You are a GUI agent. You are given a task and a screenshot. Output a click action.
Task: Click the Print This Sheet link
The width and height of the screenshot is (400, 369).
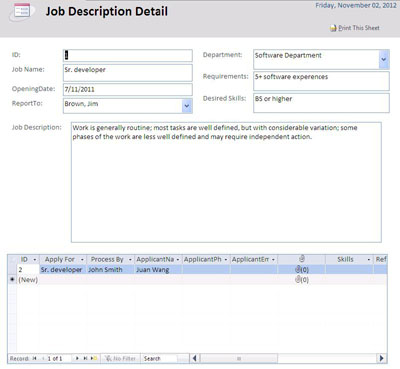[x=355, y=28]
